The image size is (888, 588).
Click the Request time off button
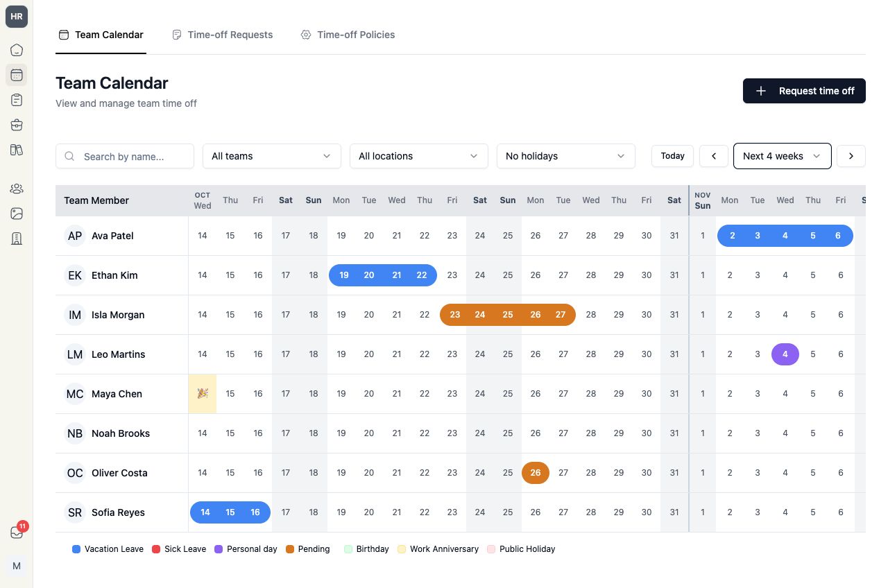(x=804, y=91)
